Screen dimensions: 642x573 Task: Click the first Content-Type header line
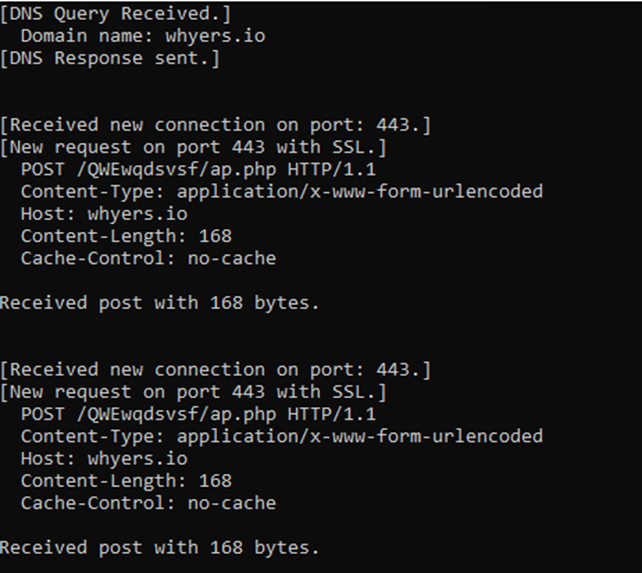pos(281,191)
